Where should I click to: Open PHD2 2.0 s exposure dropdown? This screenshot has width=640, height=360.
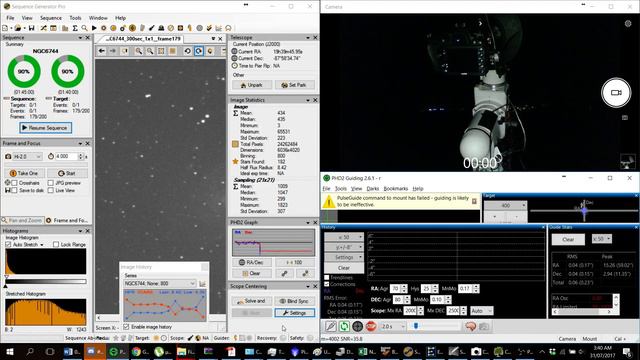point(393,327)
